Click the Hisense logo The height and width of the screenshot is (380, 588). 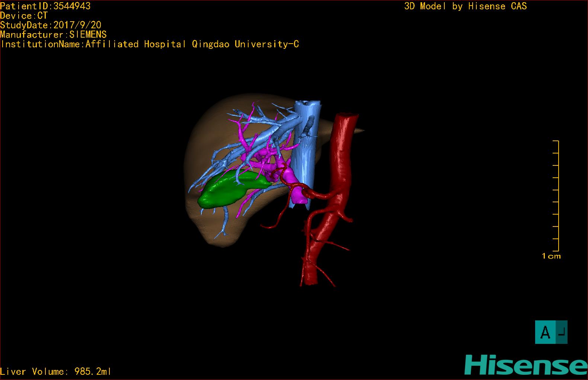[x=526, y=365]
